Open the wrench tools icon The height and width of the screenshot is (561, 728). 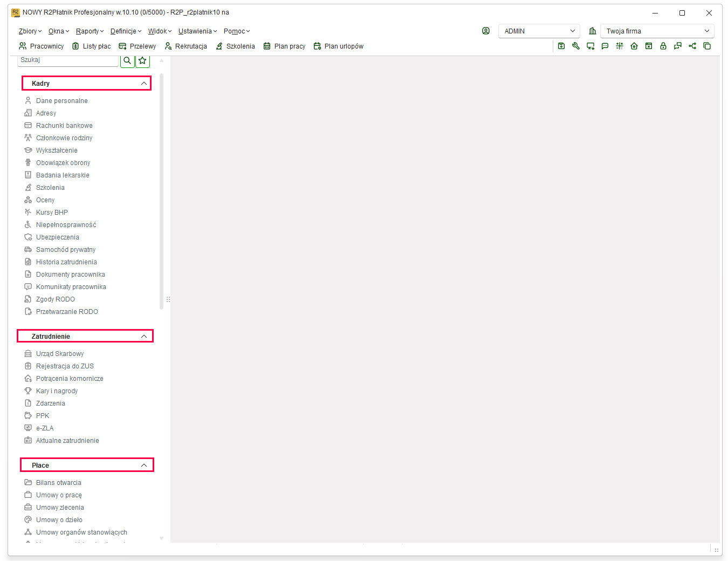click(x=576, y=46)
